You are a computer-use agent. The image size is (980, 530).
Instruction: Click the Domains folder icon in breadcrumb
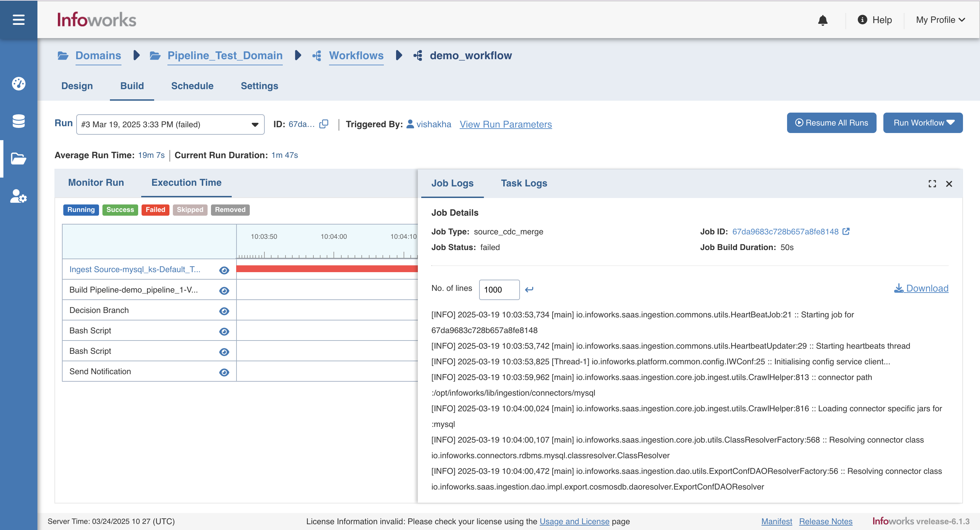(63, 55)
